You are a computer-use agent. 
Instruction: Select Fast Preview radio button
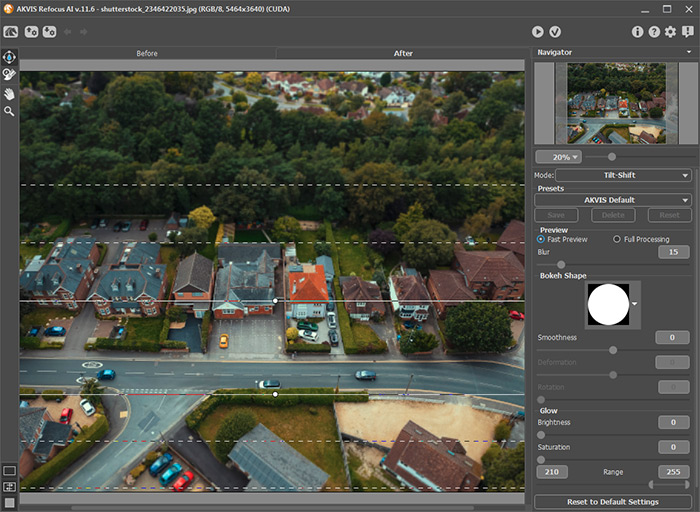[x=541, y=239]
